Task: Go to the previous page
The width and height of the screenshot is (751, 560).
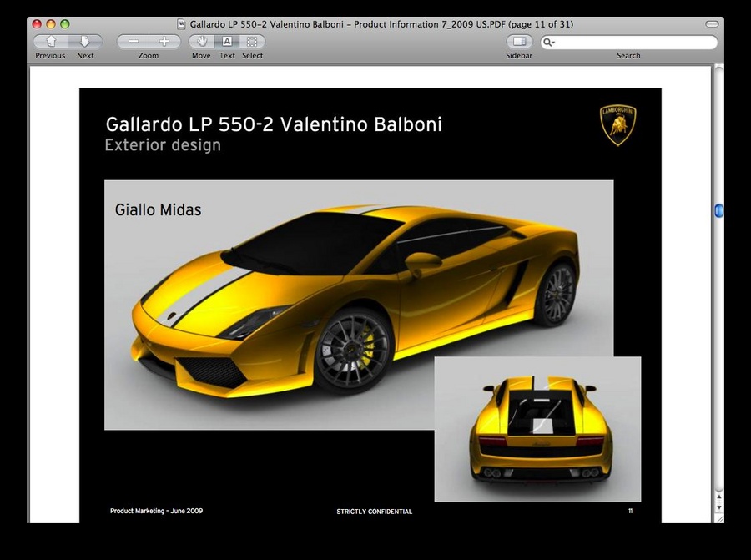Action: click(x=51, y=42)
